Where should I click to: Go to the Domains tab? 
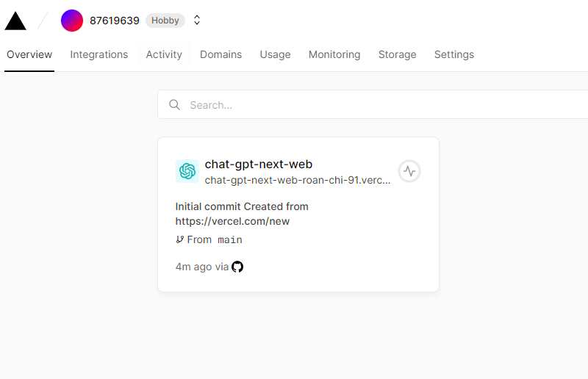coord(220,54)
